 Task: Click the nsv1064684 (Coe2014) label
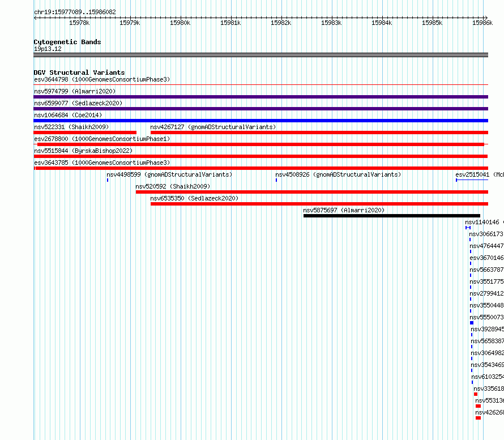click(68, 115)
